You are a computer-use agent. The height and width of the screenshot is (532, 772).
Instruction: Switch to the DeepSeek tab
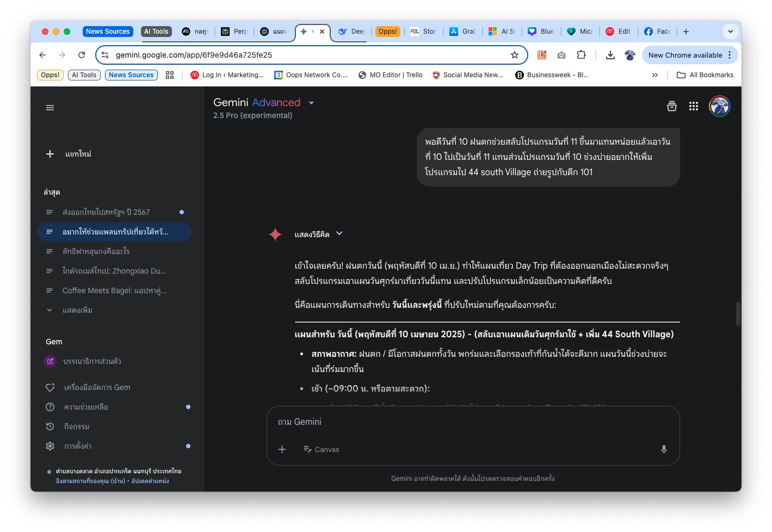(351, 32)
